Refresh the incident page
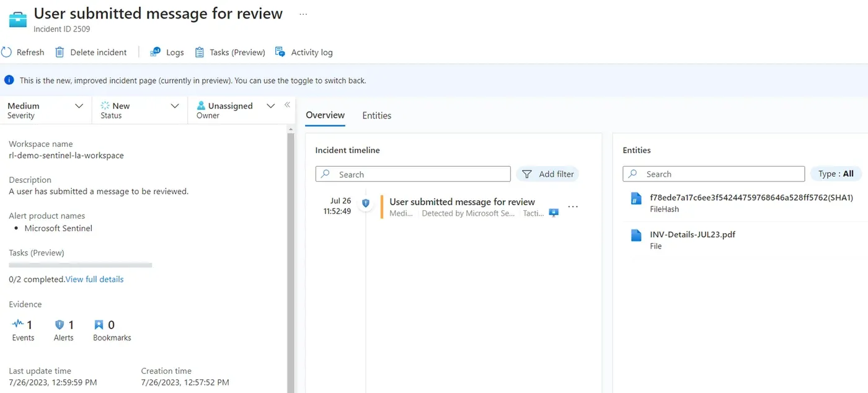Viewport: 868px width, 393px height. point(23,52)
